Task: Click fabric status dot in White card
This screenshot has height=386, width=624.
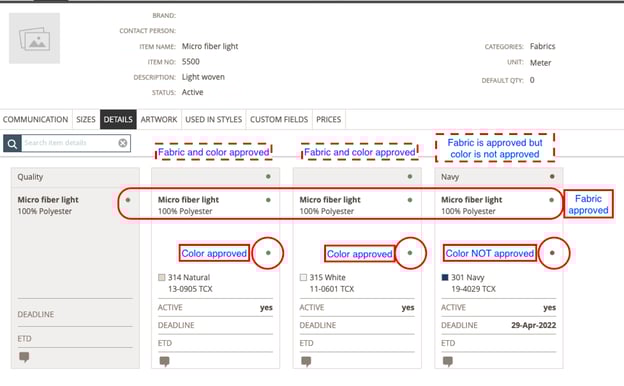Action: coord(410,200)
